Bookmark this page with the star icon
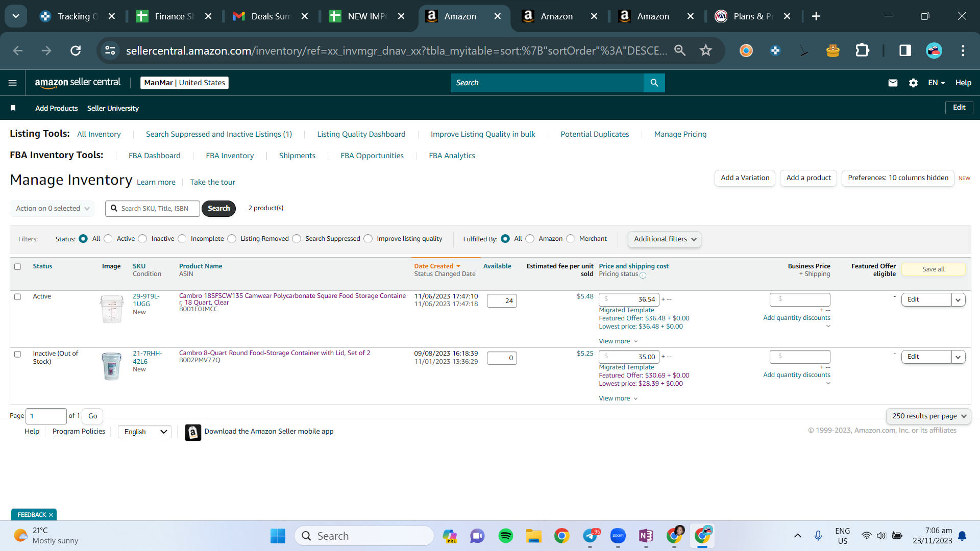Viewport: 980px width, 551px height. (x=706, y=51)
